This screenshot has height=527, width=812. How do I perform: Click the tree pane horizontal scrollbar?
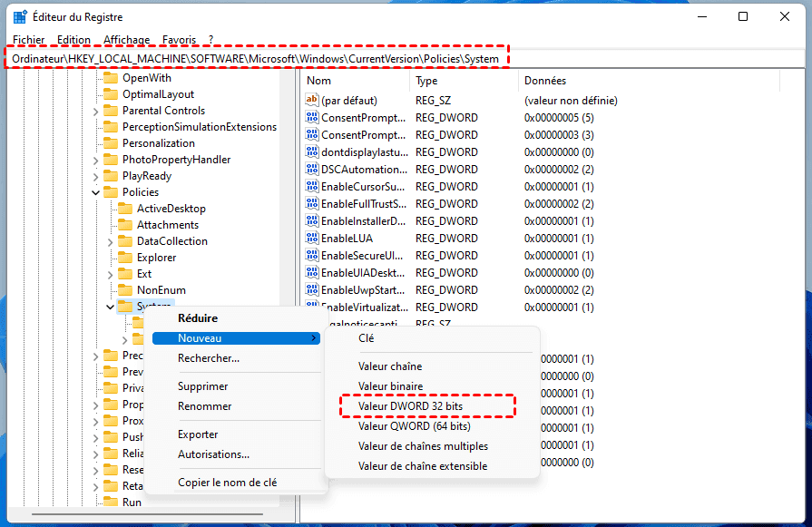coord(147,514)
